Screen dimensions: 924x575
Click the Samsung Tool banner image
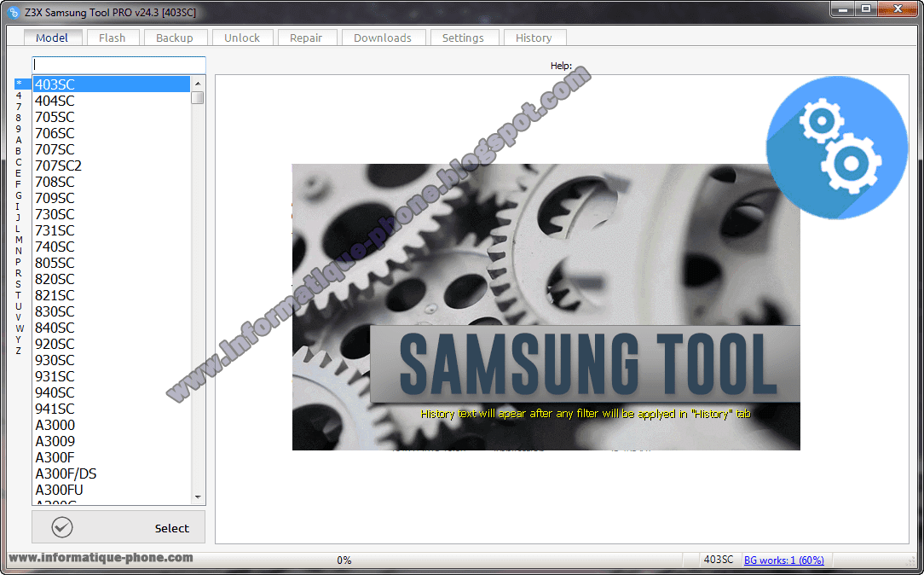click(546, 306)
